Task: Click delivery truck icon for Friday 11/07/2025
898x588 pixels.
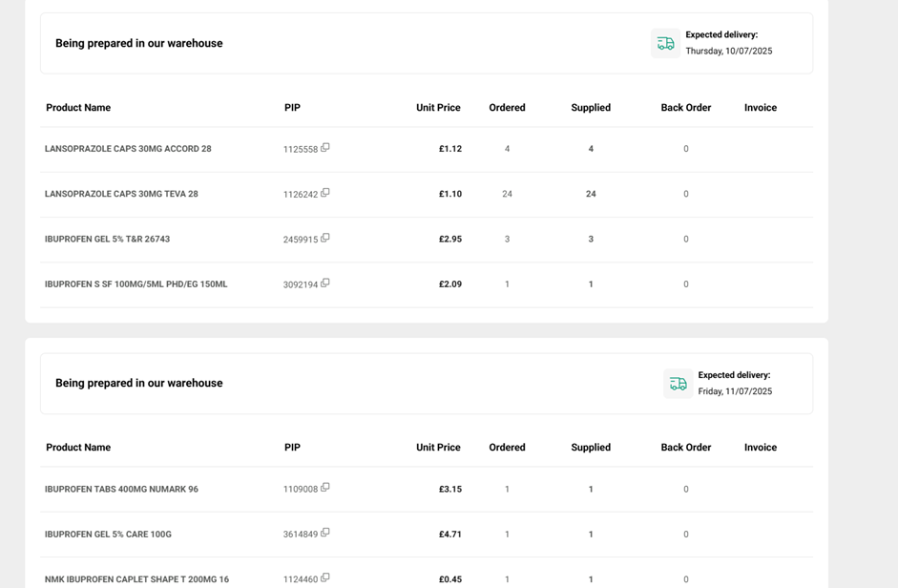Action: (678, 384)
